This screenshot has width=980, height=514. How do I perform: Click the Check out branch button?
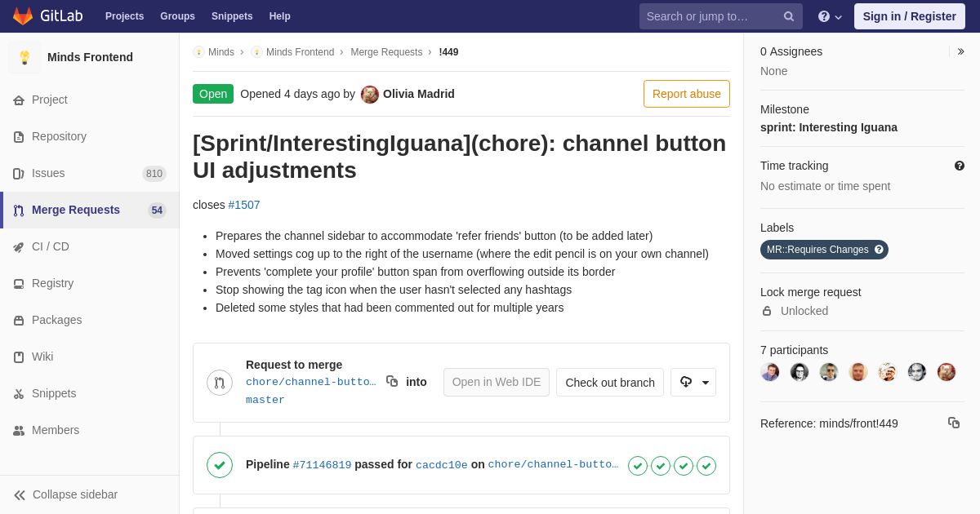(610, 382)
